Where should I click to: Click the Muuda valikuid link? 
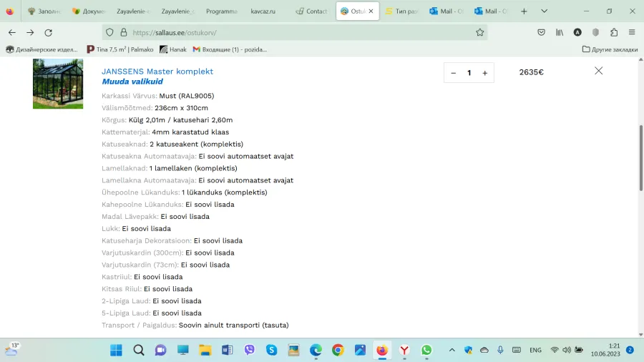[x=132, y=82]
